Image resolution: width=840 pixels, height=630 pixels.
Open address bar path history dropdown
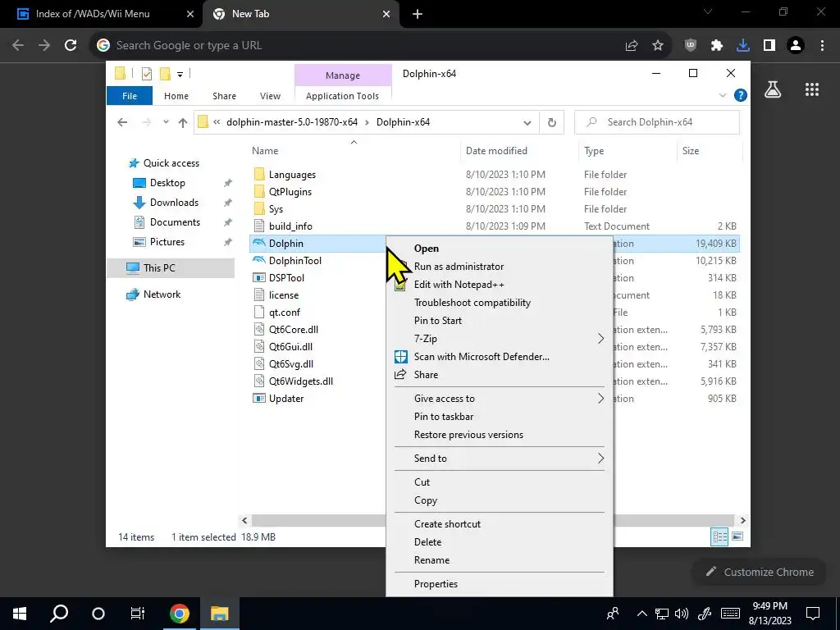coord(527,123)
